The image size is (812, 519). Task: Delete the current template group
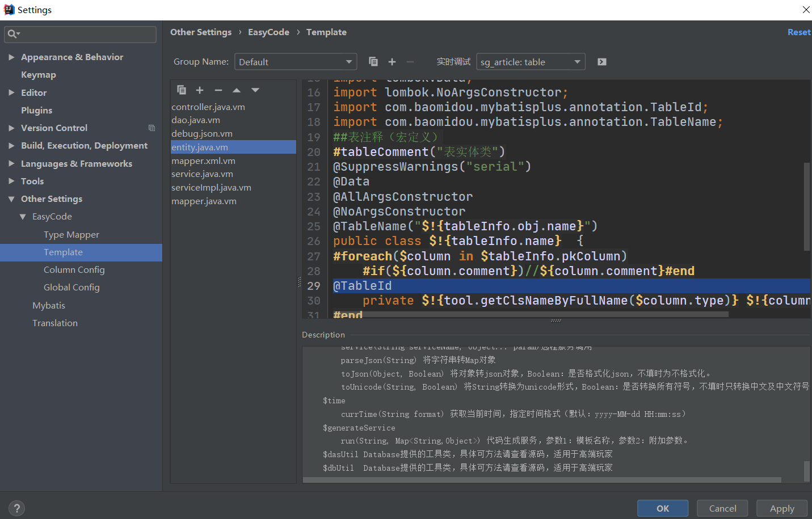pos(410,61)
